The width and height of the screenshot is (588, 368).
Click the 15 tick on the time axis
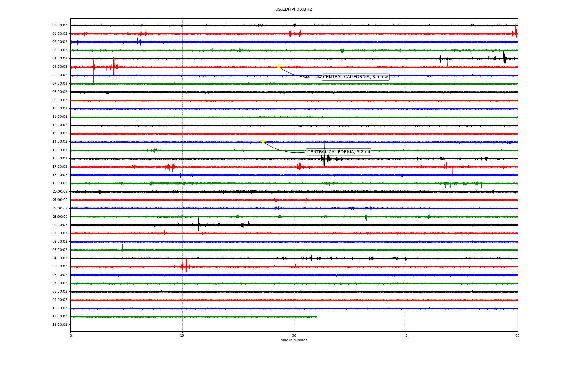click(182, 335)
